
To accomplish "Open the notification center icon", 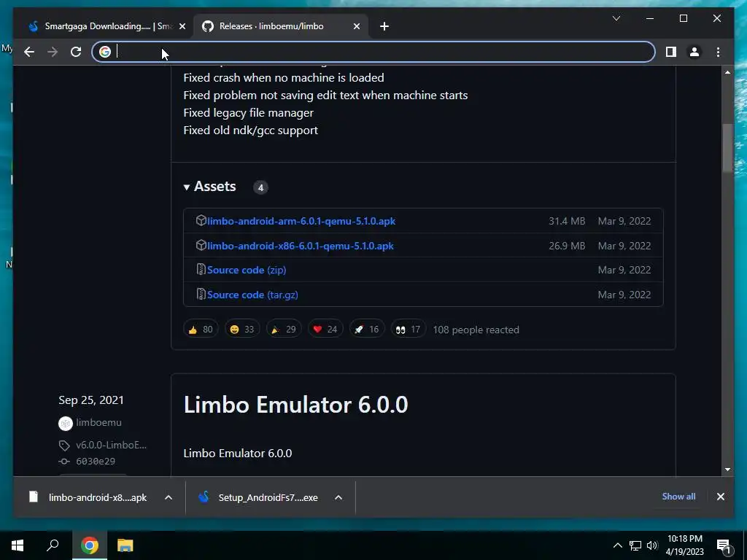I will 724,545.
